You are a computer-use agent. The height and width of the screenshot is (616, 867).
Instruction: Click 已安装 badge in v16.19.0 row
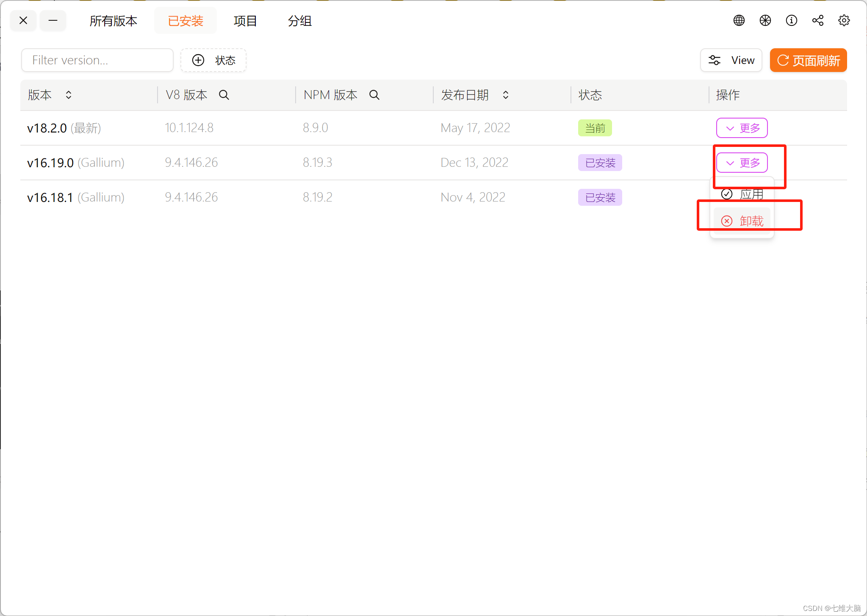pos(600,163)
